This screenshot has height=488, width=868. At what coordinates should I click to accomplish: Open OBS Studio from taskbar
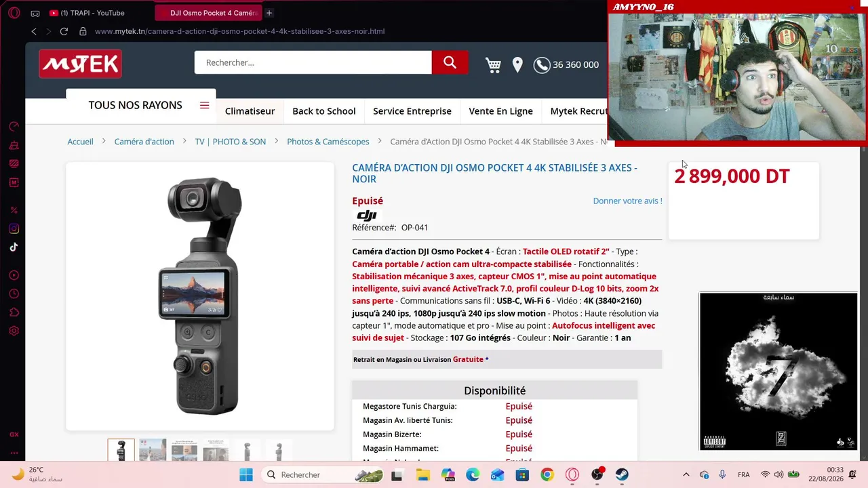click(x=597, y=474)
